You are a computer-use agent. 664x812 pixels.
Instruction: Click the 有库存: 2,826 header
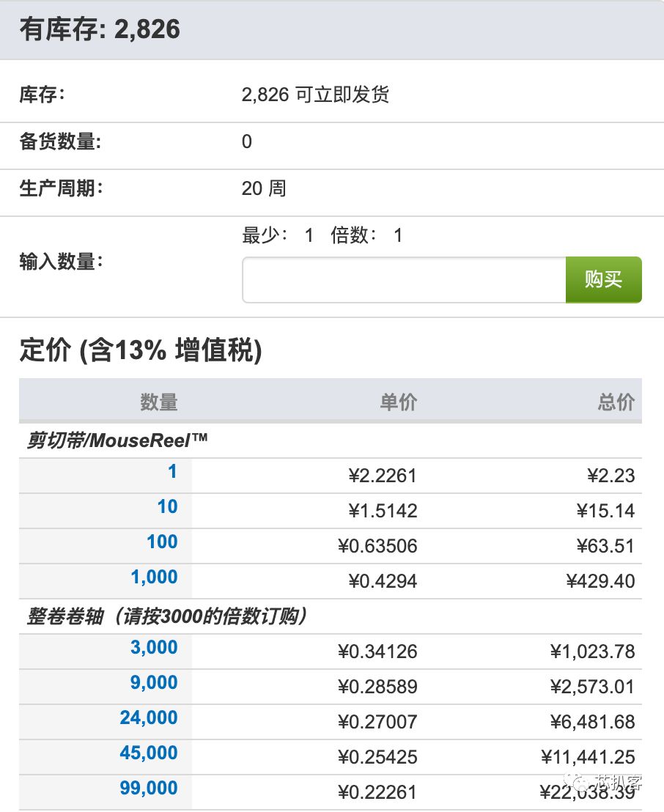100,29
